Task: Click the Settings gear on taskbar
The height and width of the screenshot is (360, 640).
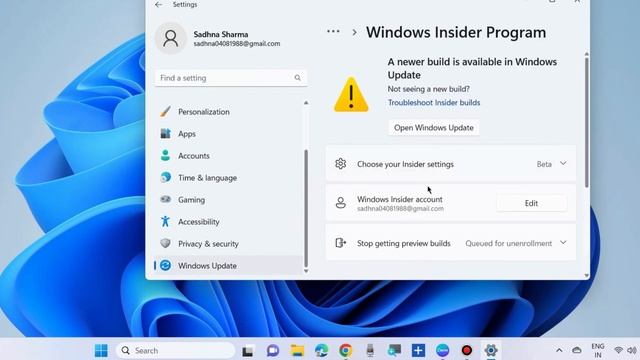Action: pyautogui.click(x=491, y=350)
